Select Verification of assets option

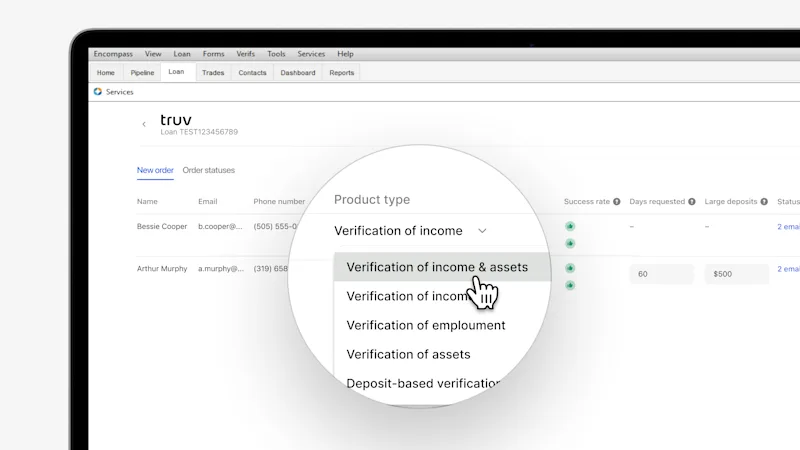[408, 354]
